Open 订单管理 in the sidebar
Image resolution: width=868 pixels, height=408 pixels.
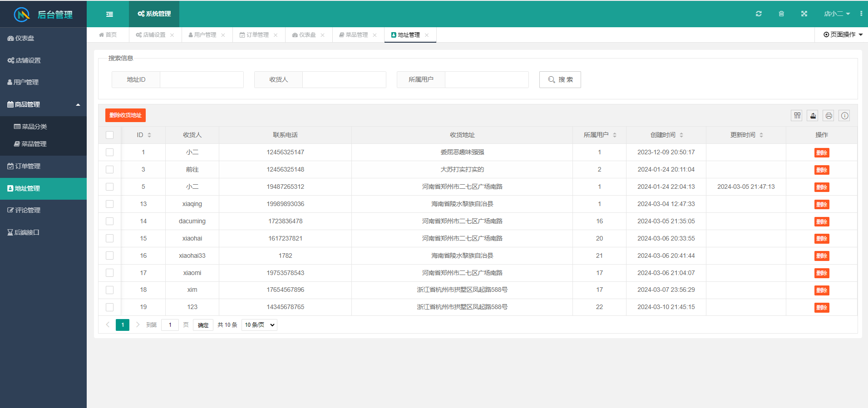[x=43, y=166]
